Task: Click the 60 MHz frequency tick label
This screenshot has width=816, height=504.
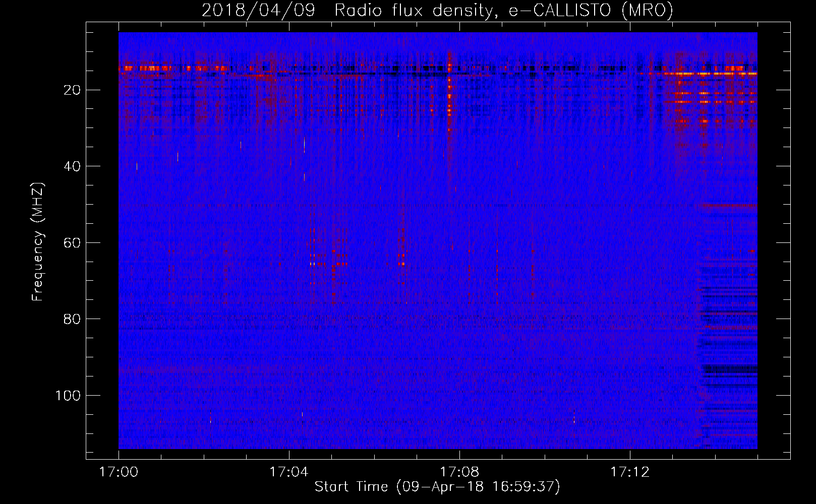Action: point(72,243)
